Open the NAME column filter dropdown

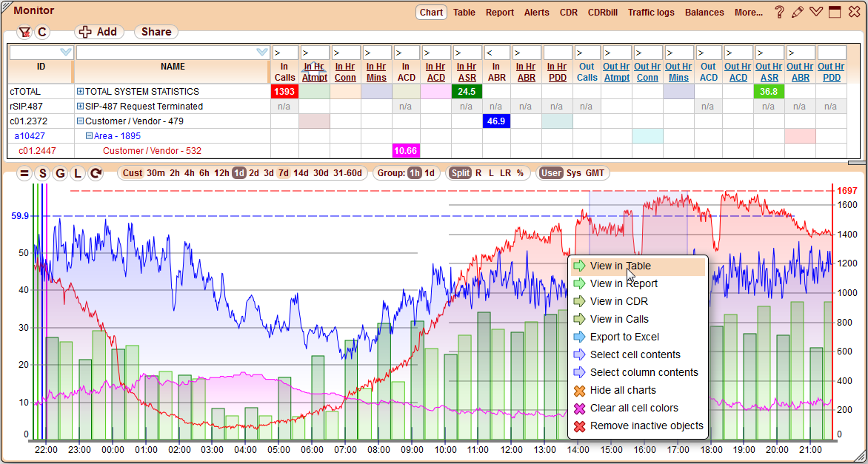click(261, 52)
